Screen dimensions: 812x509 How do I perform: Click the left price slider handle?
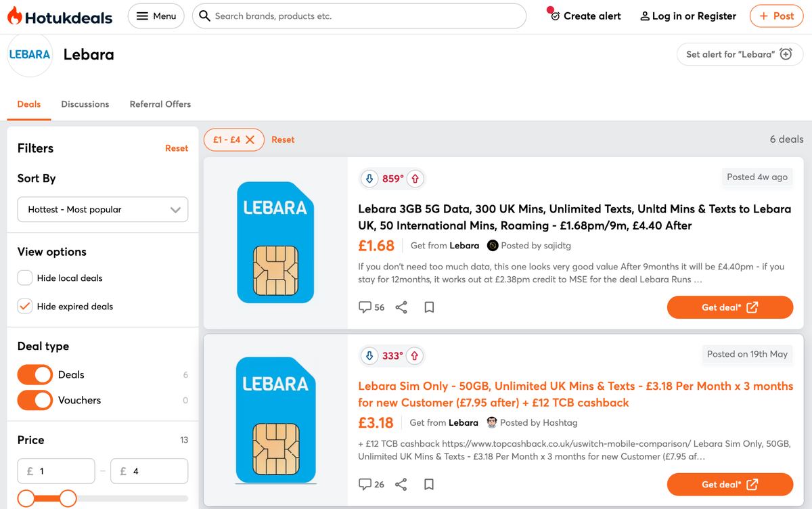(26, 499)
